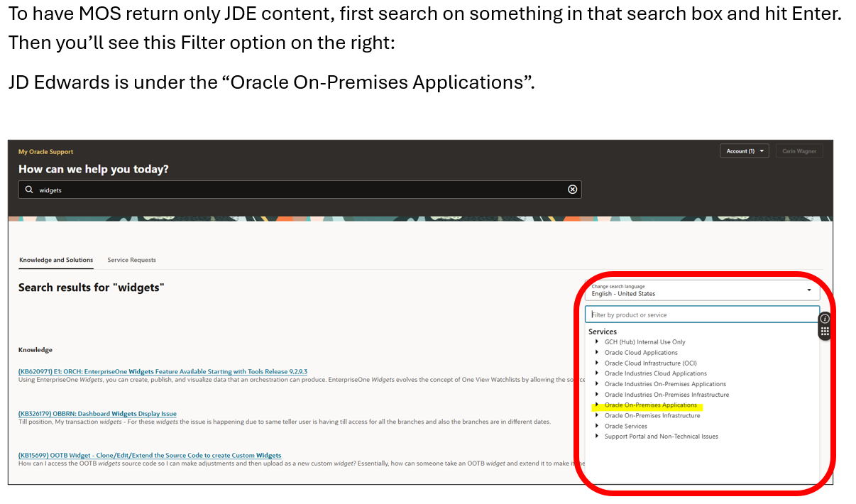
Task: Open the KB15699 OOTB Widget article
Action: (x=150, y=455)
